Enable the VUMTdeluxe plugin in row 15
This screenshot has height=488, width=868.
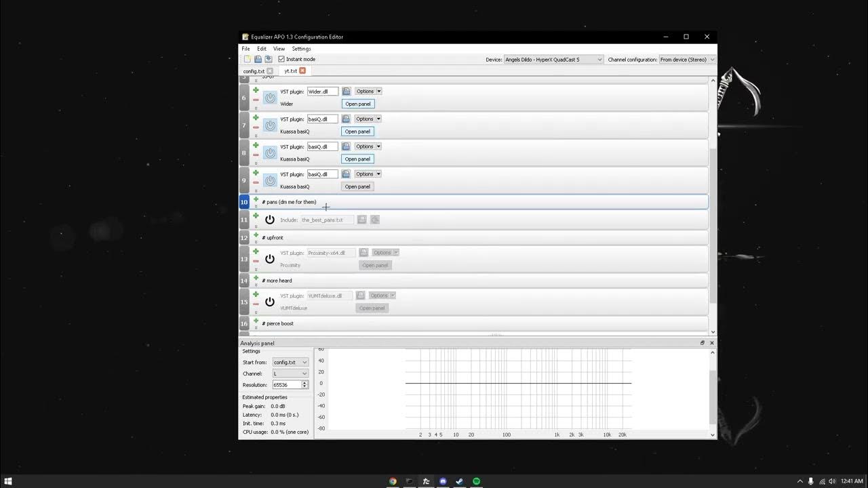coord(270,302)
